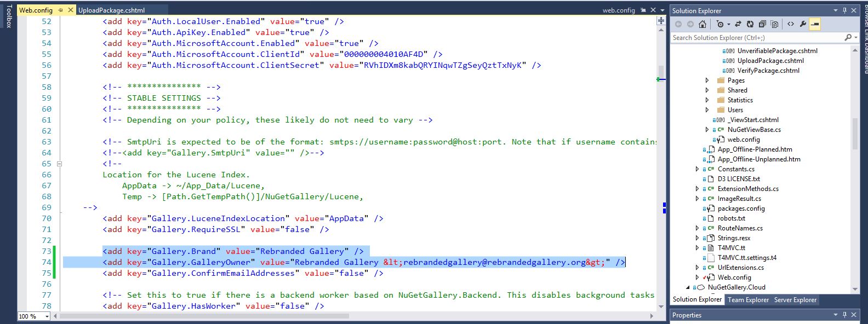The height and width of the screenshot is (324, 868).
Task: Click the Solution Explorer search magnifier icon
Action: coord(848,37)
